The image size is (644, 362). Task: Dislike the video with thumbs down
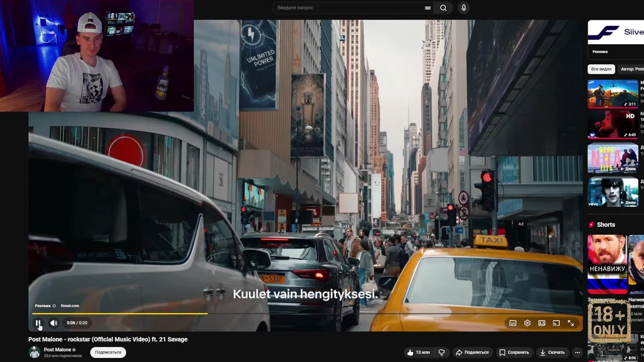pos(442,352)
